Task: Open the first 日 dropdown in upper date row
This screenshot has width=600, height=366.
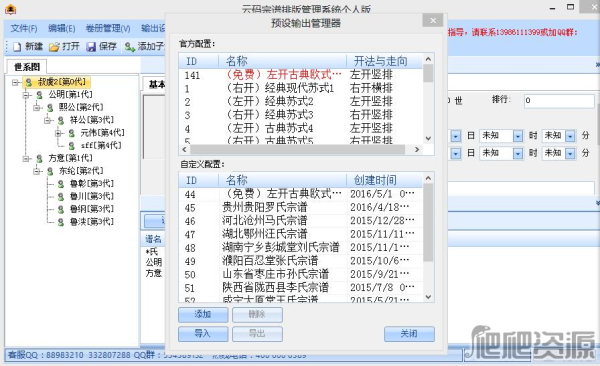Action: 455,136
